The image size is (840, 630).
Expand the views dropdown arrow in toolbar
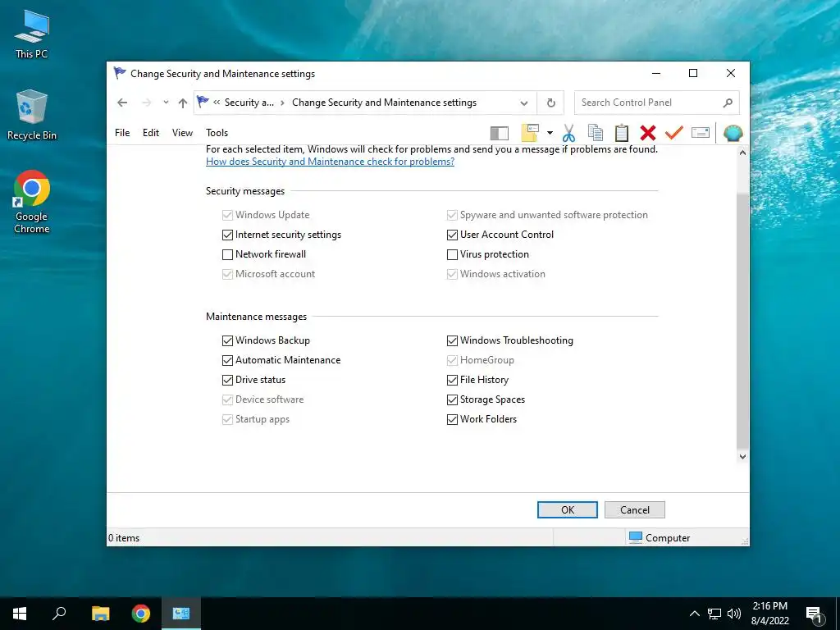tap(550, 133)
